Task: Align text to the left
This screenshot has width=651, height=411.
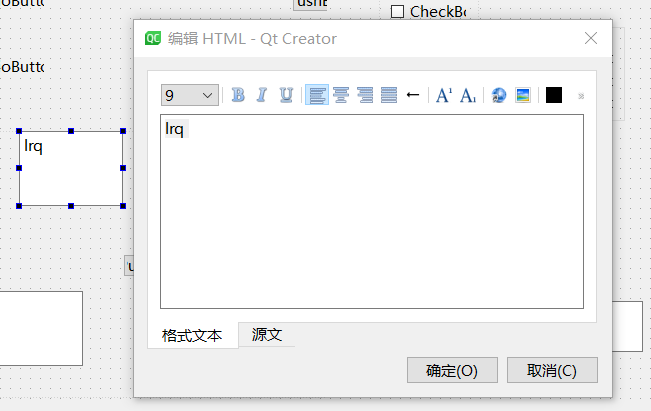Action: click(317, 95)
